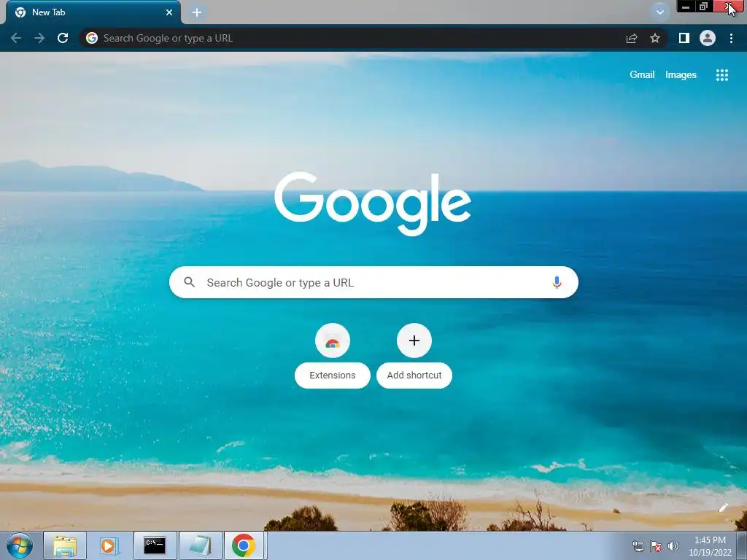Click the magnifier icon in search box
This screenshot has width=747, height=560.
click(189, 282)
